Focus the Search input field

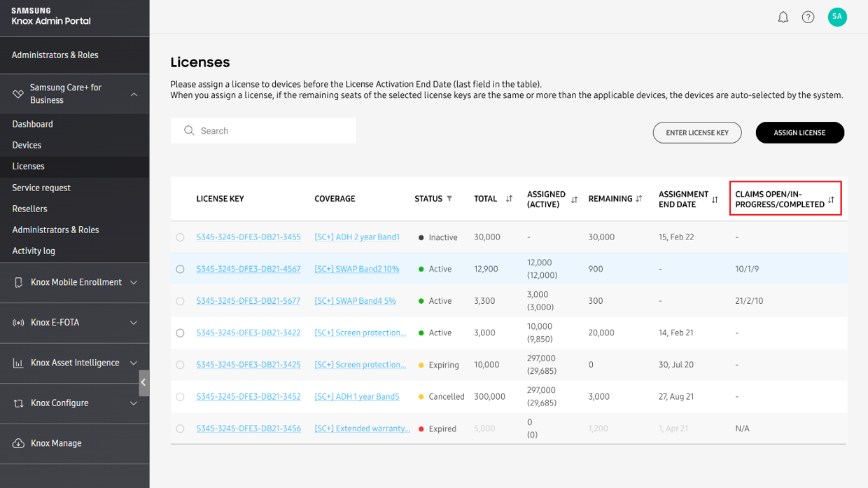tap(263, 131)
